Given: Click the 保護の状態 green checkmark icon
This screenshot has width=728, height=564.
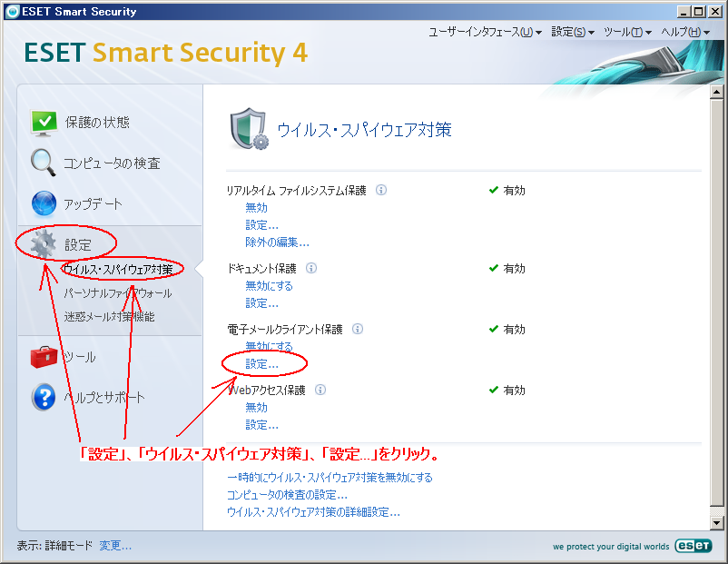Looking at the screenshot, I should click(x=44, y=123).
